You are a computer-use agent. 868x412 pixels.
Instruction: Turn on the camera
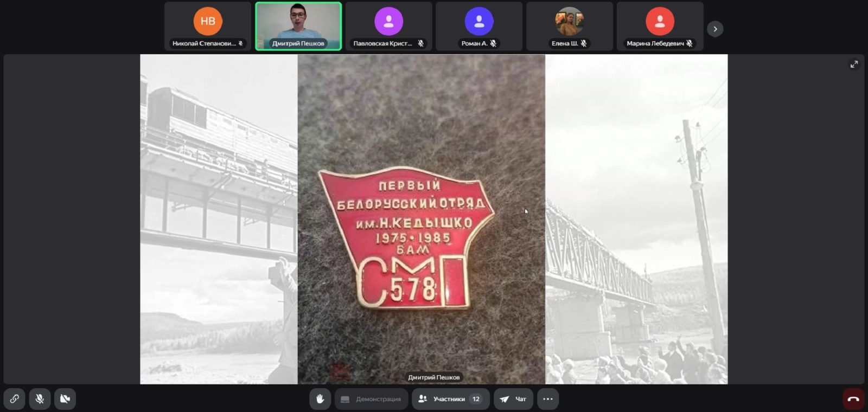(65, 399)
